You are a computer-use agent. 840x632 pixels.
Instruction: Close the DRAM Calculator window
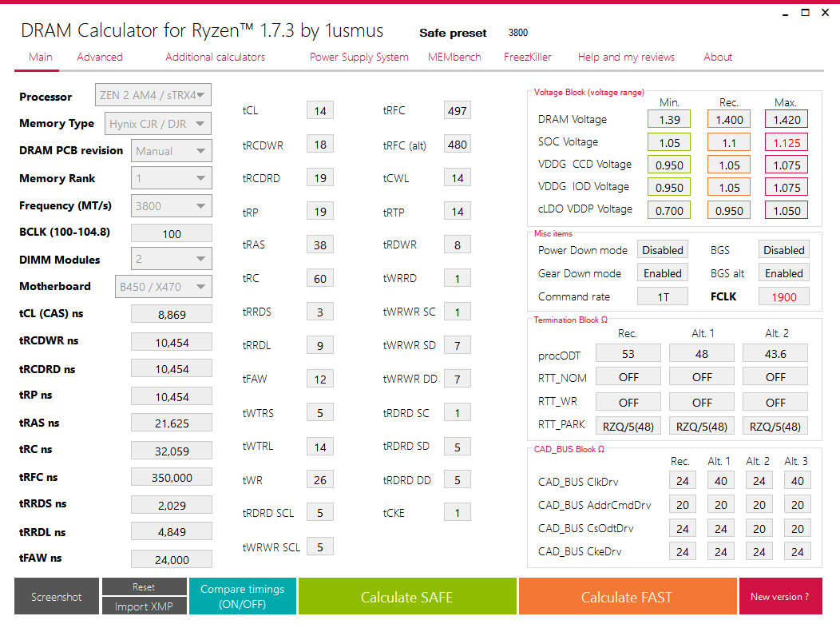coord(825,12)
